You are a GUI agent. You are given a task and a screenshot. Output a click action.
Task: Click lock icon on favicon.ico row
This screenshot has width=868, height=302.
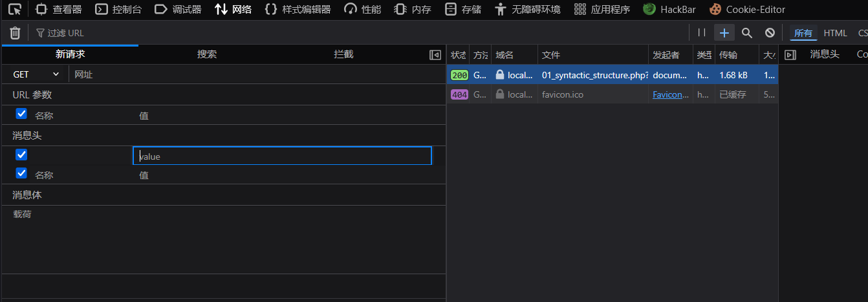pos(500,94)
